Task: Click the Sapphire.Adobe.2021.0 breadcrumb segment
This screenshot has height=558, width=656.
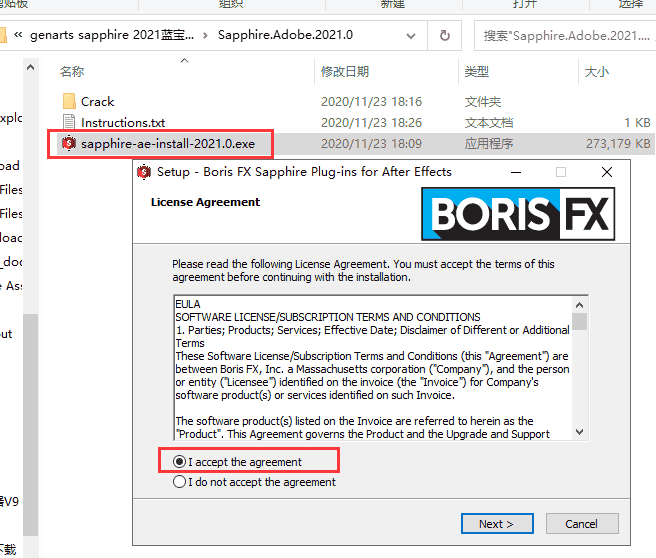Action: tap(285, 35)
